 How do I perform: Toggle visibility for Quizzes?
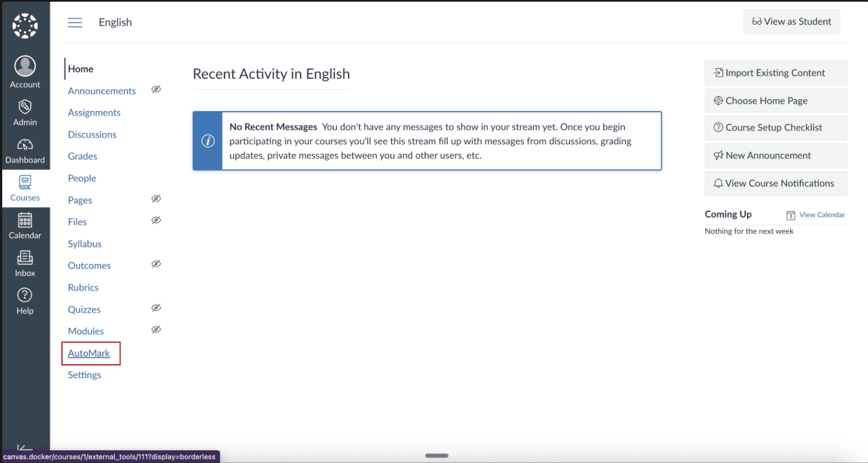click(156, 308)
